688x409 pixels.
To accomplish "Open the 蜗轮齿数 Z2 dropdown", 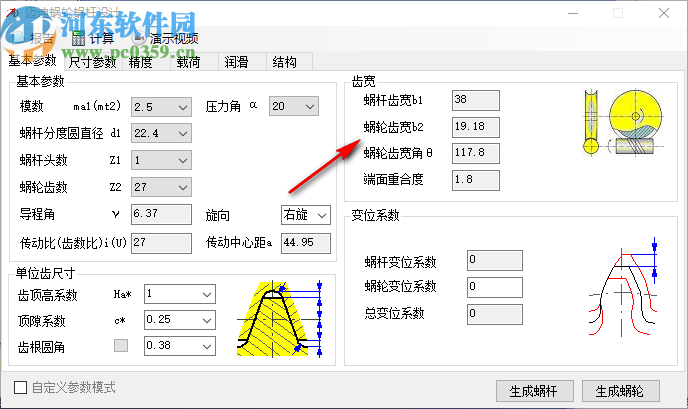I will [x=161, y=187].
